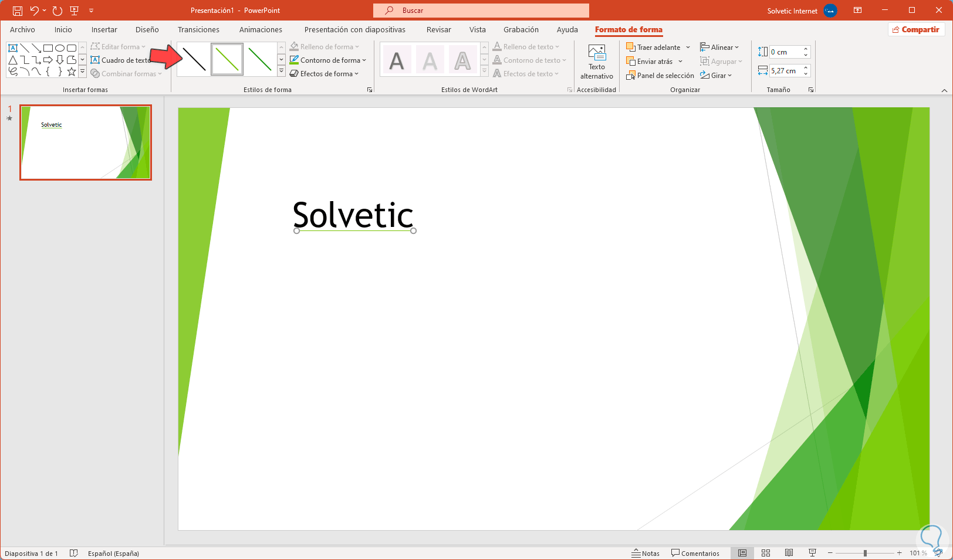Pick the straight line shape
953x560 pixels.
pyautogui.click(x=25, y=48)
